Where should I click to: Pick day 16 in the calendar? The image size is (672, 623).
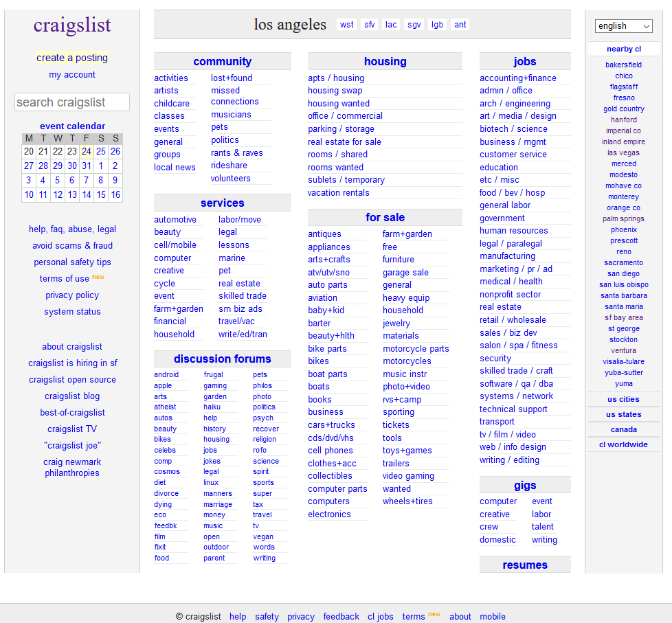click(115, 194)
